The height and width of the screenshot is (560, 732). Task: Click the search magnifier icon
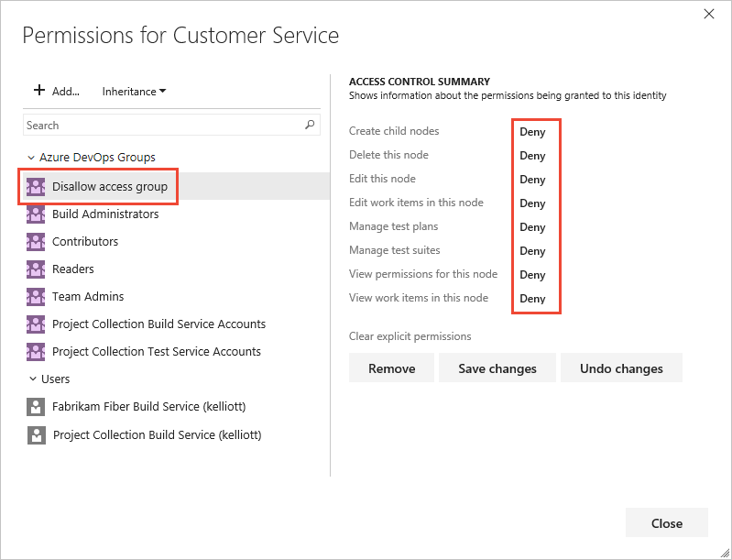310,126
